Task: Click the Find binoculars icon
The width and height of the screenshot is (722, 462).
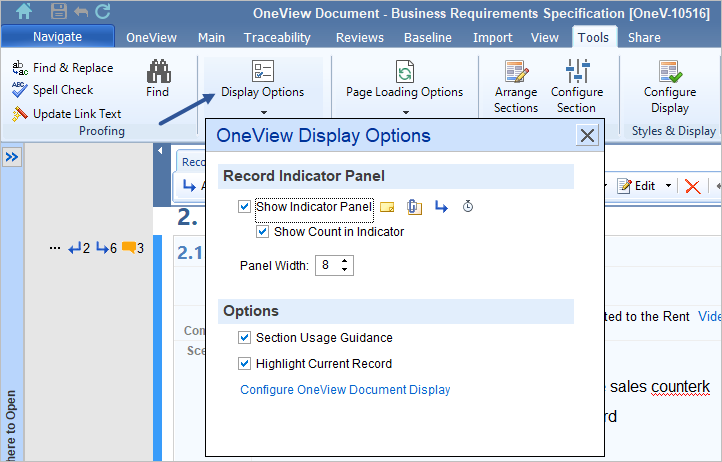Action: pos(158,71)
